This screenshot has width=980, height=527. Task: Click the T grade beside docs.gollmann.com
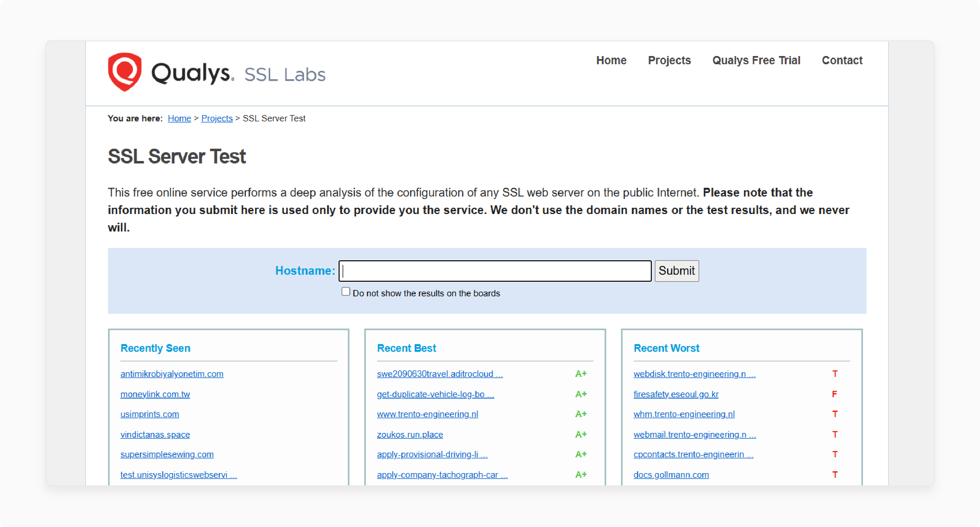coord(835,475)
